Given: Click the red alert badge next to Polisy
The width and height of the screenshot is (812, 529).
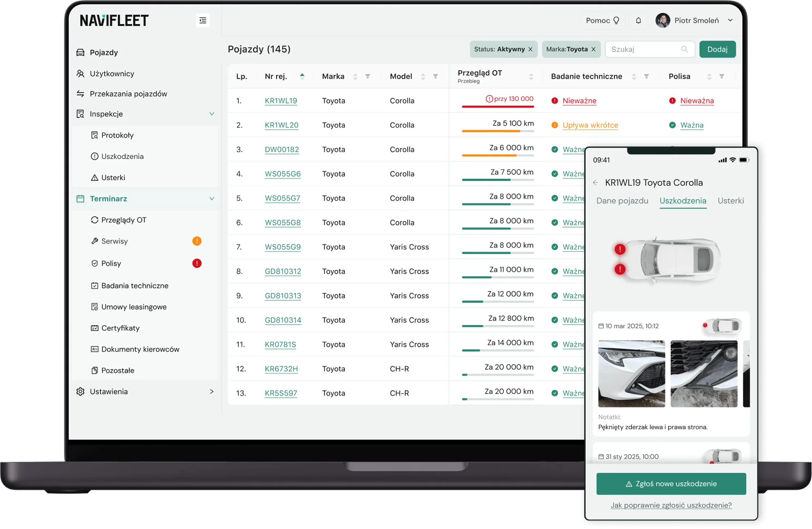Looking at the screenshot, I should click(197, 263).
